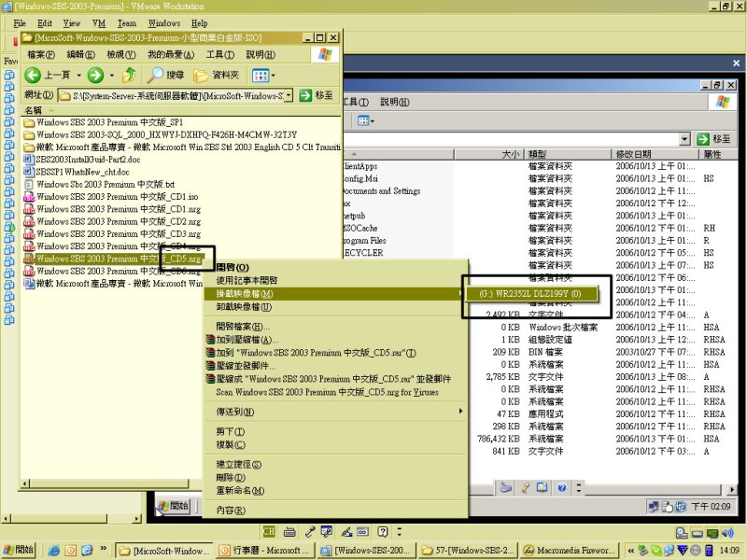Image resolution: width=747 pixels, height=560 pixels.
Task: Click the guest VM Start (開始) button
Action: (x=174, y=506)
